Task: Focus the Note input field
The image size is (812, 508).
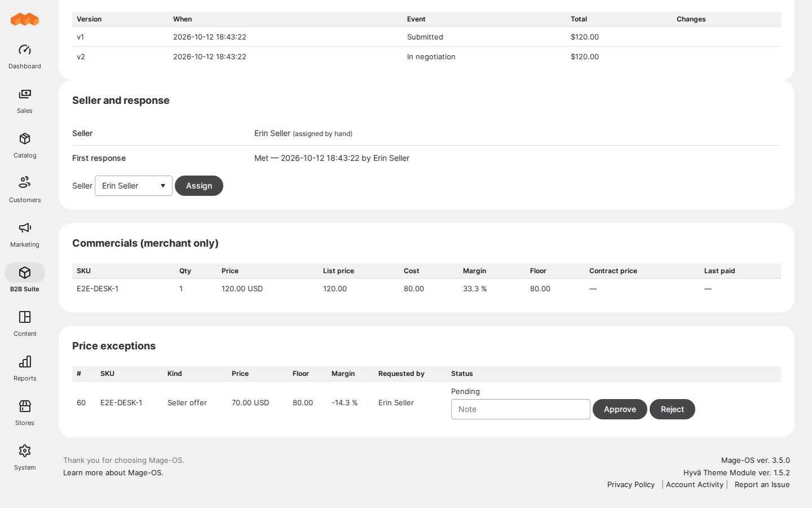Action: pos(520,409)
